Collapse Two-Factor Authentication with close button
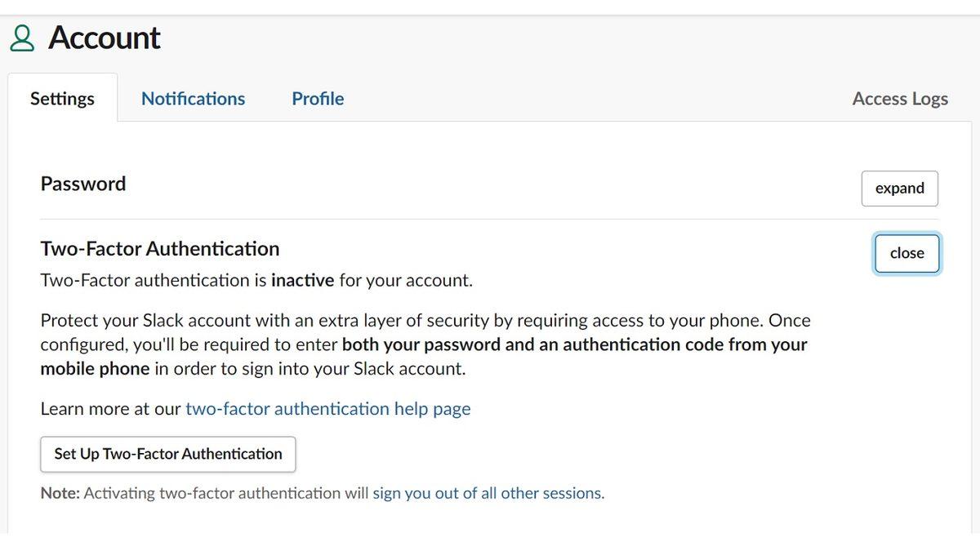The height and width of the screenshot is (551, 980). pos(906,253)
